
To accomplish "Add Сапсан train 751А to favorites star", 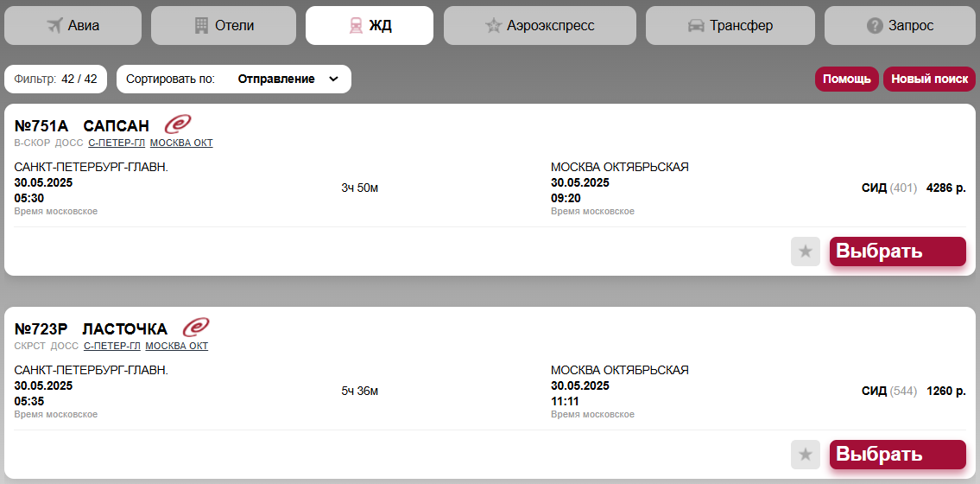I will pyautogui.click(x=805, y=252).
